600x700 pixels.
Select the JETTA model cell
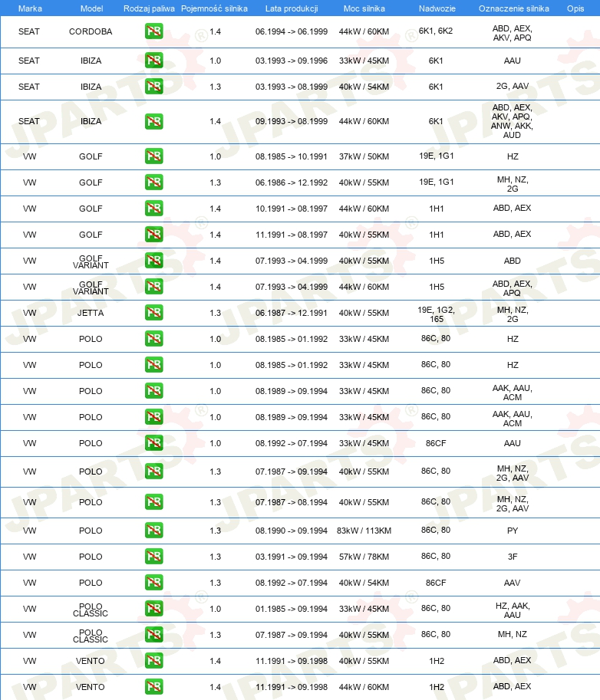(x=91, y=313)
